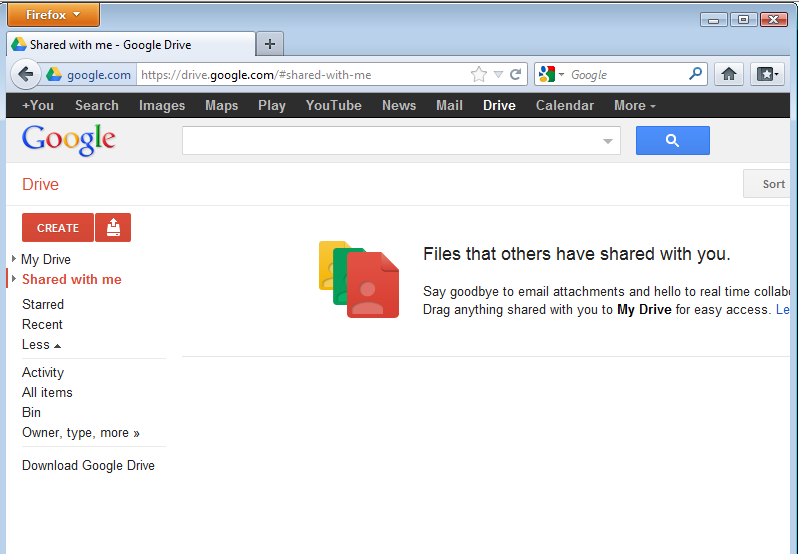Screen dimensions: 799x554
Task: Open Bin in the sidebar
Action: (x=31, y=412)
